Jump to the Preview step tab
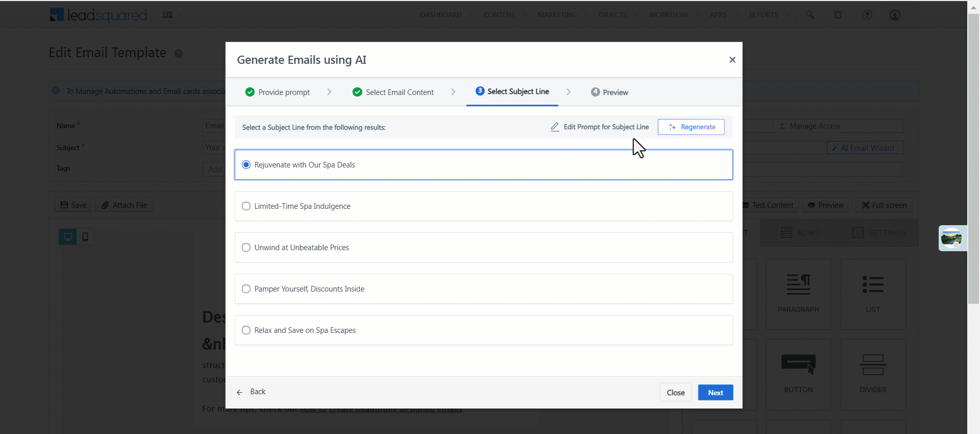The image size is (980, 434). pyautogui.click(x=609, y=92)
